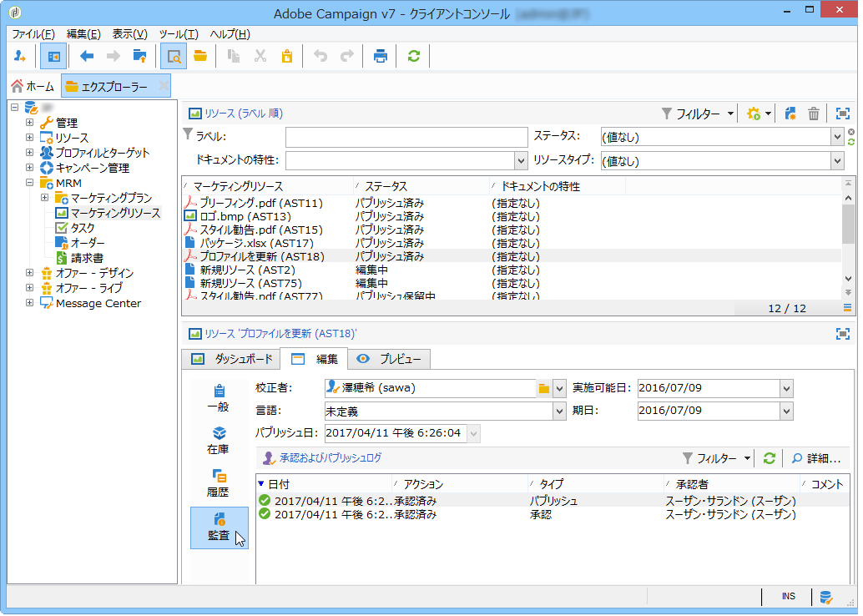Expand the プロファイルとターゲット tree node
The width and height of the screenshot is (863, 616).
tap(30, 153)
